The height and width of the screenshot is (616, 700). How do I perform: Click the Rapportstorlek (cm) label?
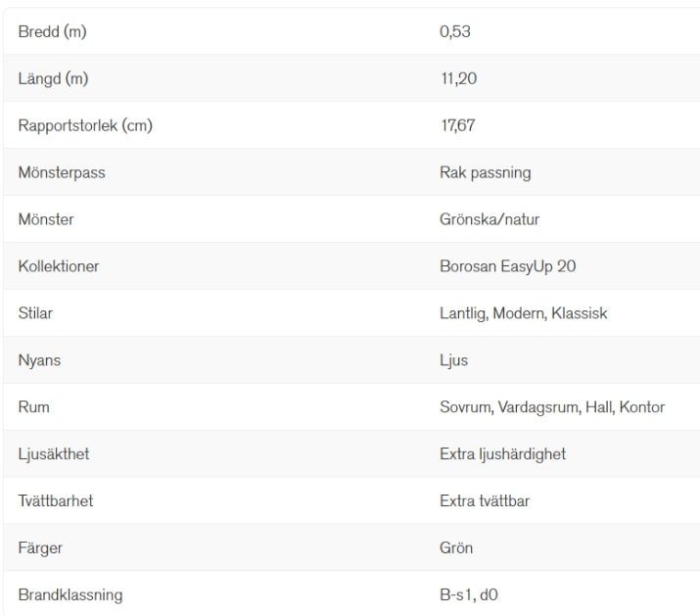pyautogui.click(x=85, y=125)
